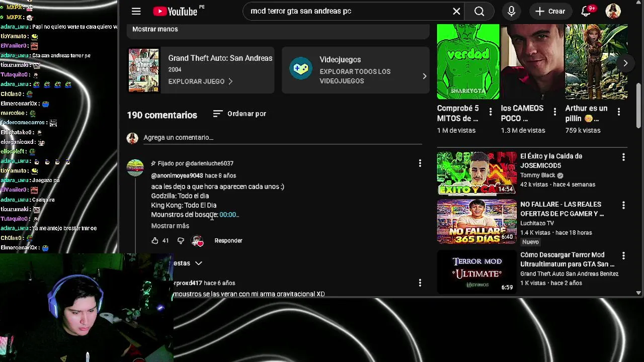Collapse description with Mostrar menos
Image resolution: width=644 pixels, height=362 pixels.
pos(155,29)
